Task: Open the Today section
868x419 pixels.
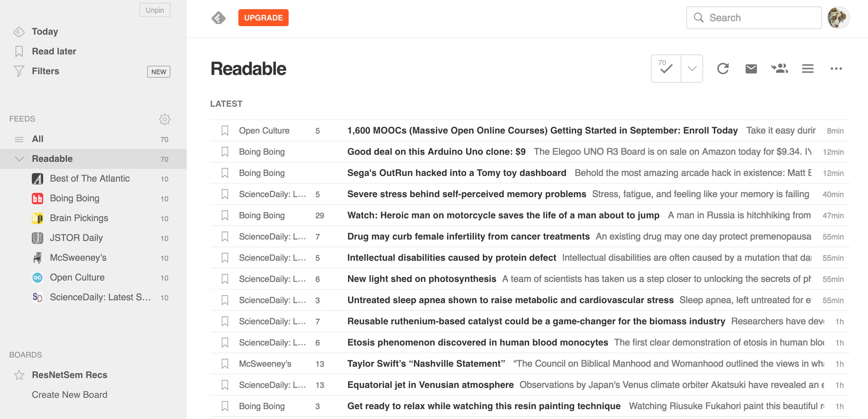Action: [45, 31]
